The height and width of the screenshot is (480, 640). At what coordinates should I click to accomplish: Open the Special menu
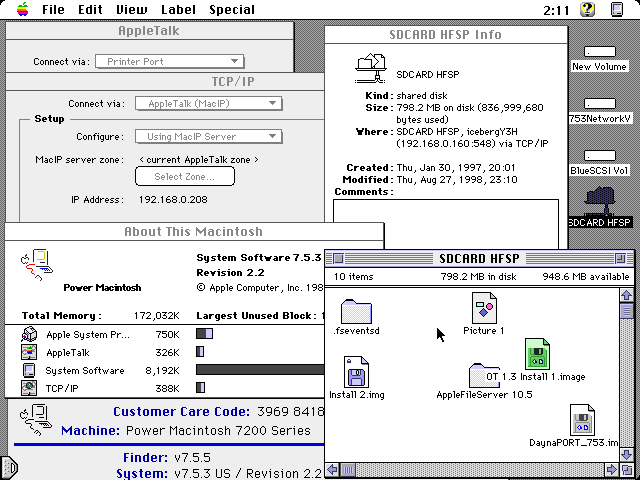(x=231, y=9)
